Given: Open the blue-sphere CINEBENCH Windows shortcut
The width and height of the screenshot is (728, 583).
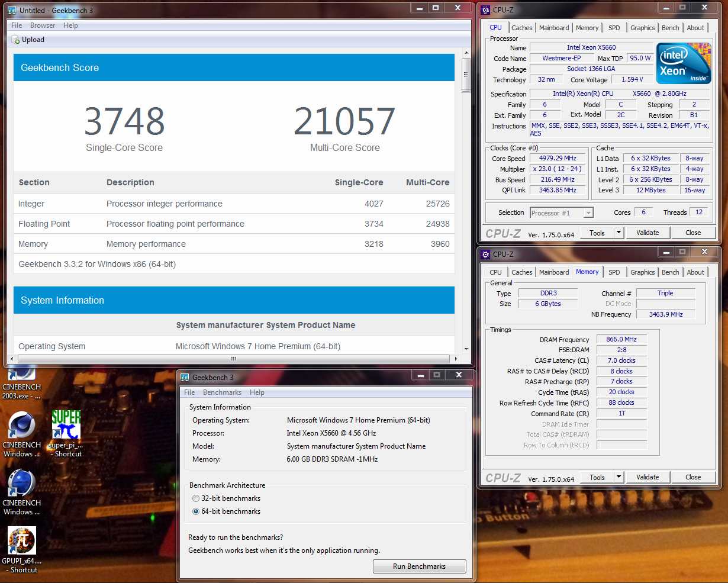Looking at the screenshot, I should click(x=21, y=492).
